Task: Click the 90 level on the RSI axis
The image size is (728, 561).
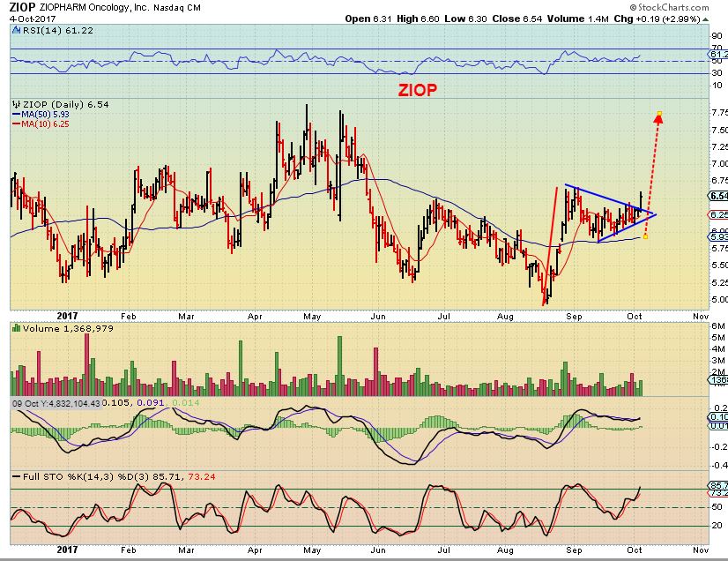Action: click(x=717, y=36)
